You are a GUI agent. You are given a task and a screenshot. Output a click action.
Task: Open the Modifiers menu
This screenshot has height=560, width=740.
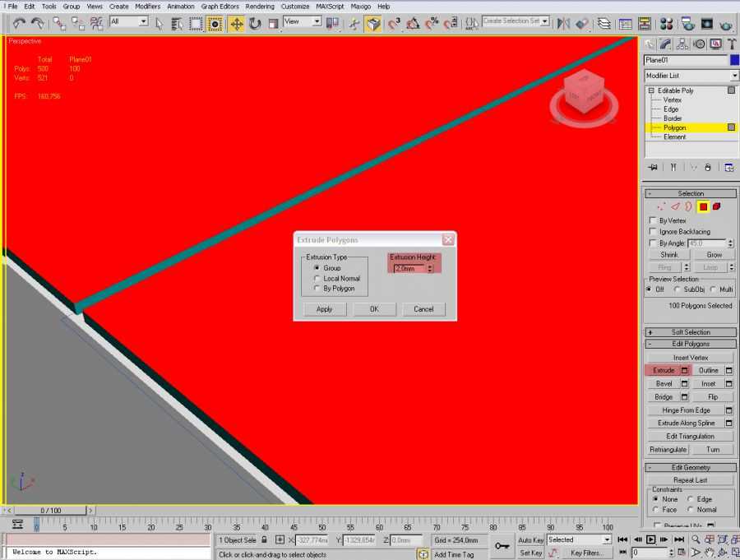pos(148,7)
